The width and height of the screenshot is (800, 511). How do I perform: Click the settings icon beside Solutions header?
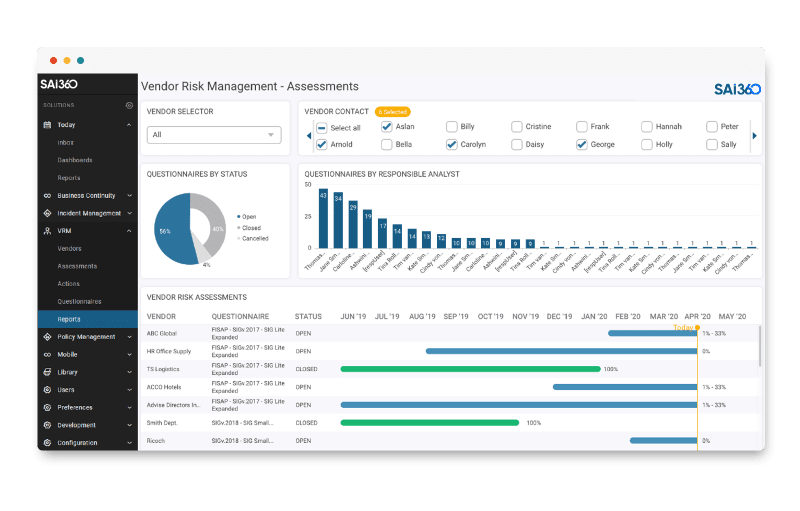coord(129,105)
